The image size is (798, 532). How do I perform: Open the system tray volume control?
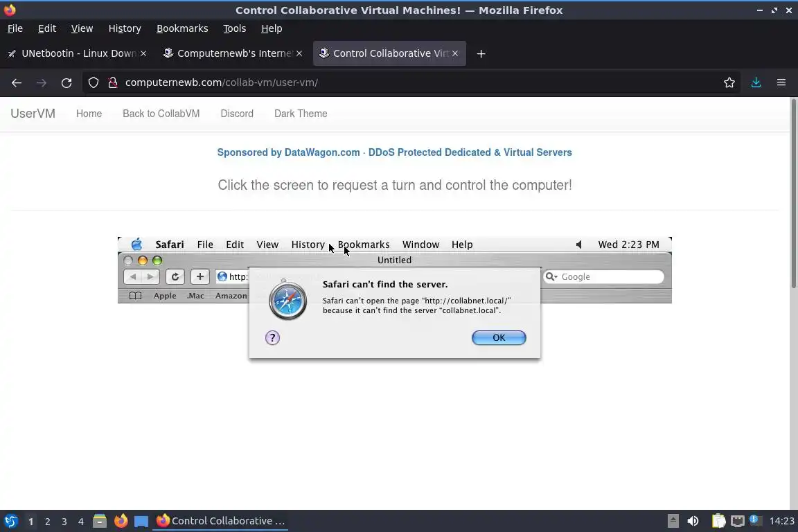click(x=693, y=521)
